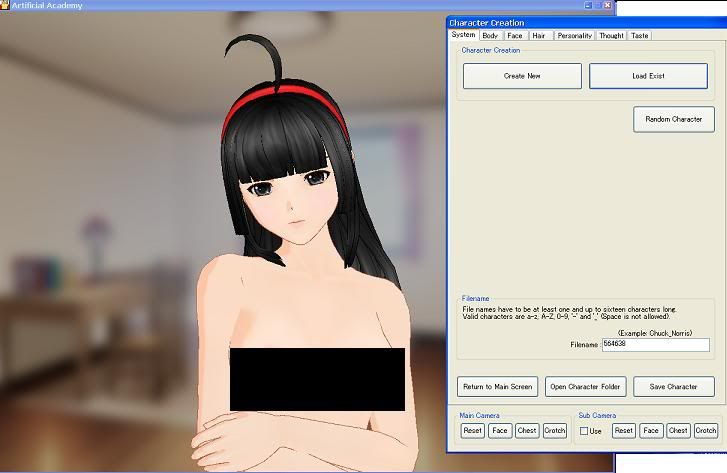727x473 pixels.
Task: Set Sub Camera to Chest view
Action: pyautogui.click(x=678, y=431)
